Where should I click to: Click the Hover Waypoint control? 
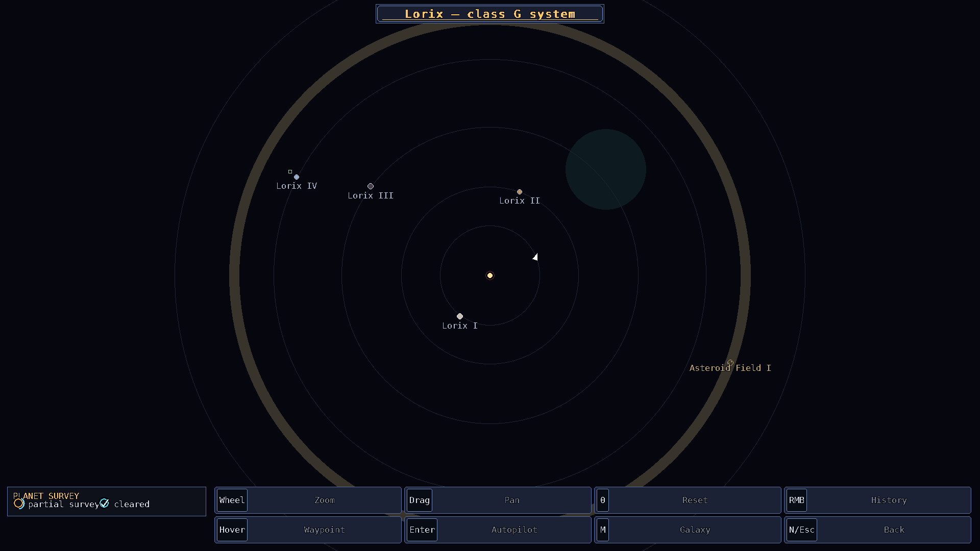pos(308,530)
